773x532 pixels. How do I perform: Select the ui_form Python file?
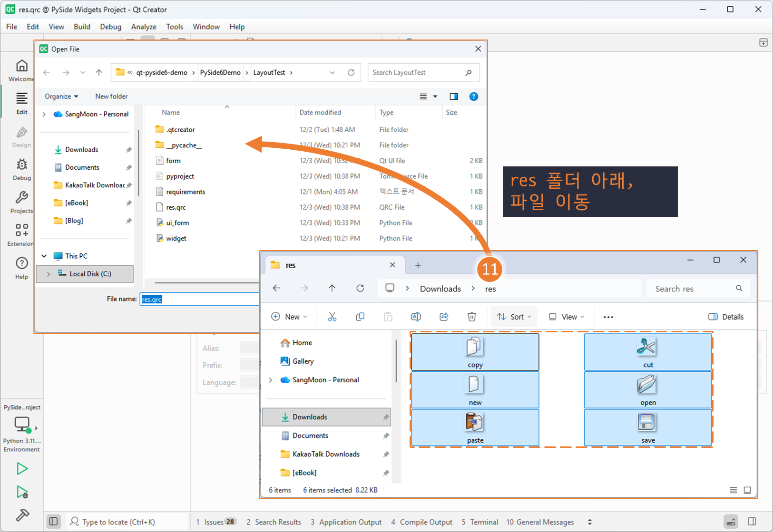(177, 223)
